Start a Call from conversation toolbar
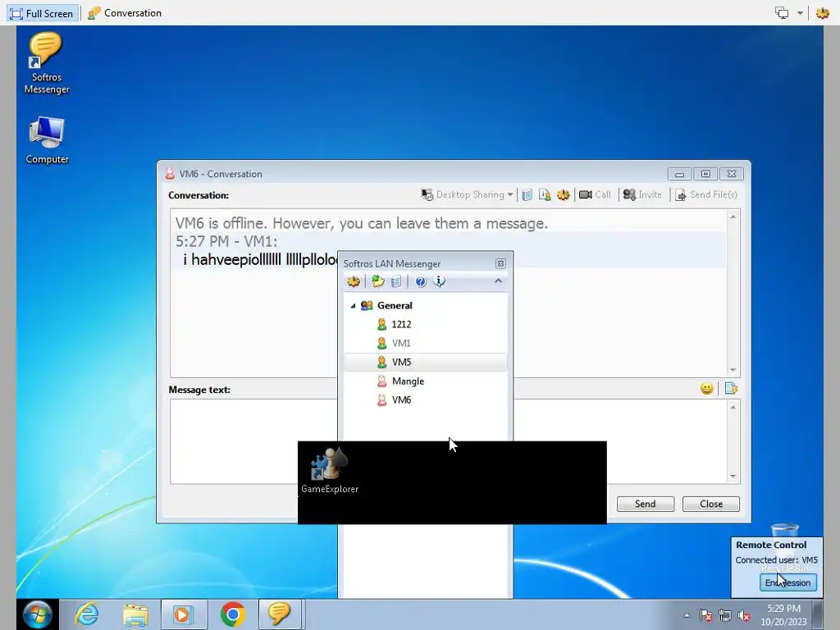The image size is (840, 630). point(596,195)
